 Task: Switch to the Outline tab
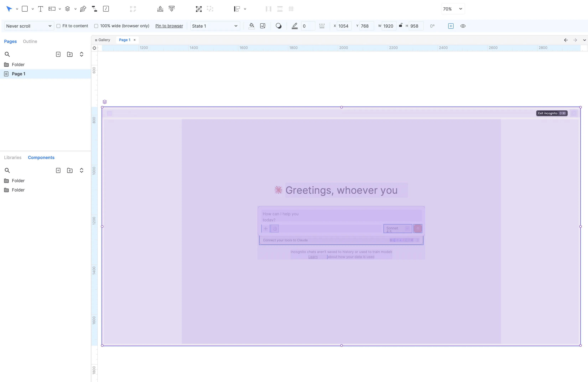pos(30,41)
